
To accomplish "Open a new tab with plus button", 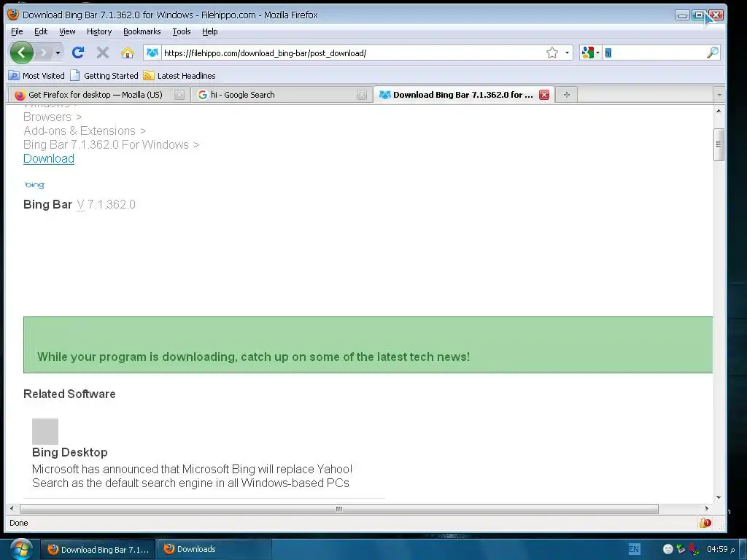I will tap(566, 95).
